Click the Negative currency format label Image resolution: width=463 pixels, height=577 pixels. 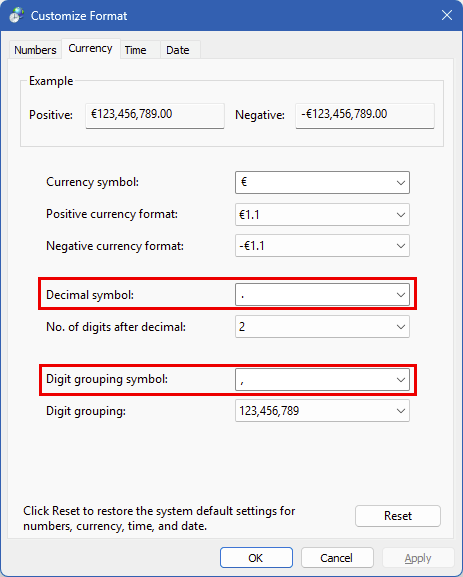[115, 246]
